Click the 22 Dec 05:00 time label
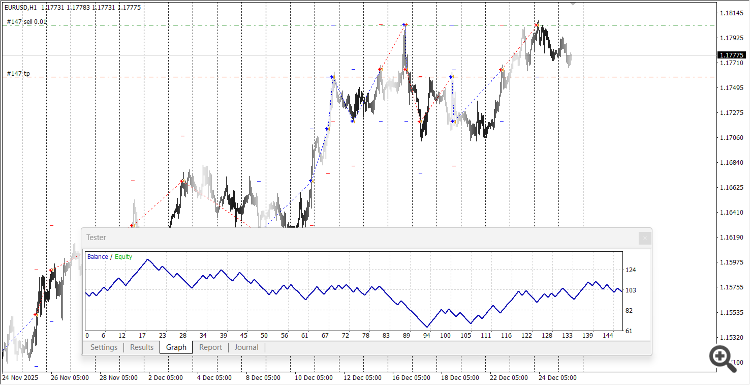 [x=508, y=378]
